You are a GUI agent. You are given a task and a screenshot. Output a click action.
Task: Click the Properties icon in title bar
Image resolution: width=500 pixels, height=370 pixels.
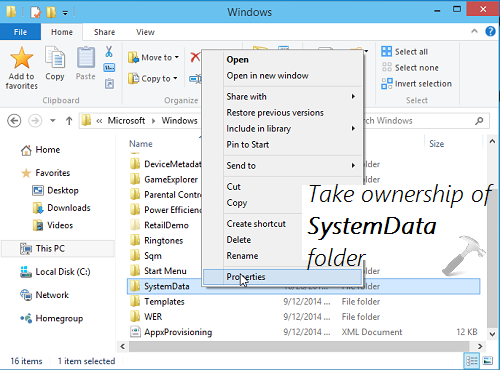tap(35, 12)
